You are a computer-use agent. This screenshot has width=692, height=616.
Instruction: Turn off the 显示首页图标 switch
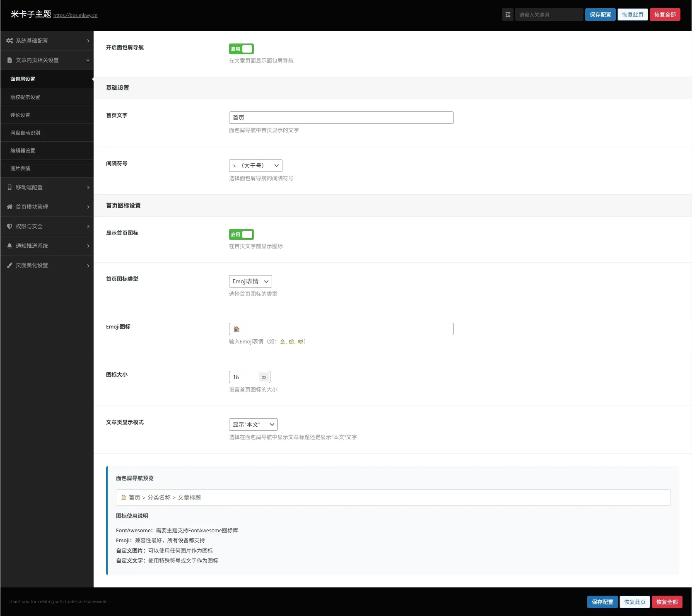click(x=241, y=234)
